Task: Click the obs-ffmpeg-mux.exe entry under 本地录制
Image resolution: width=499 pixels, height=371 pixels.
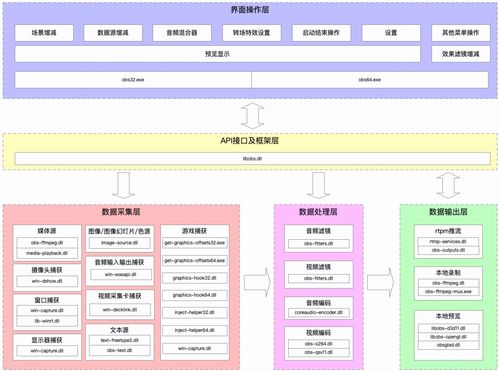Action: pyautogui.click(x=448, y=292)
